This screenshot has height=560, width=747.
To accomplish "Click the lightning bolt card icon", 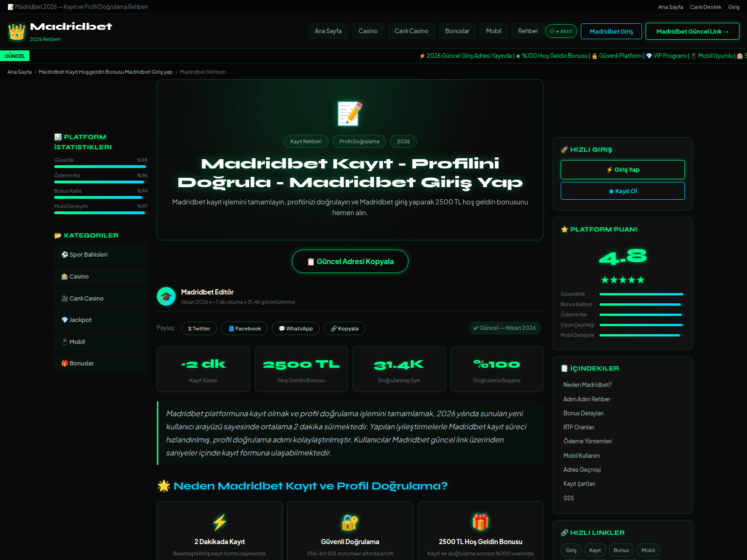I will click(x=220, y=522).
